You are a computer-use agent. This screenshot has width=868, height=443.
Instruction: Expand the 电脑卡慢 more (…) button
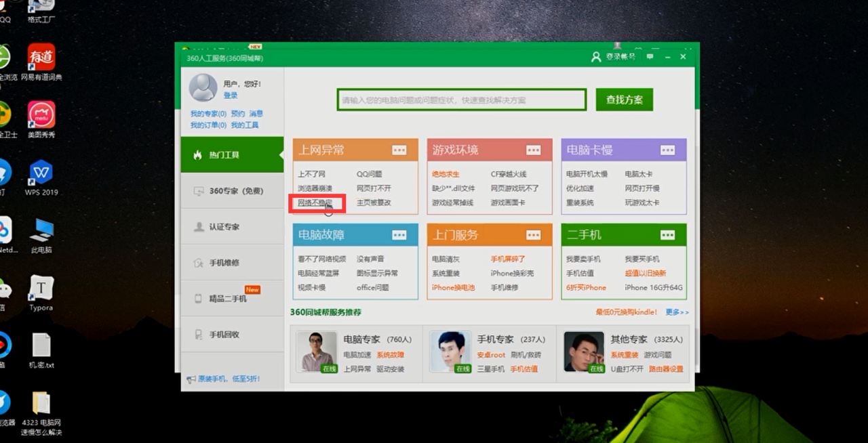(x=668, y=150)
